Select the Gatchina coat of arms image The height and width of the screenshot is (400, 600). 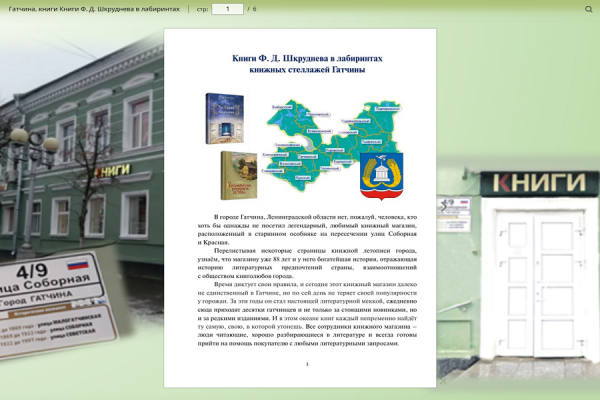(382, 176)
